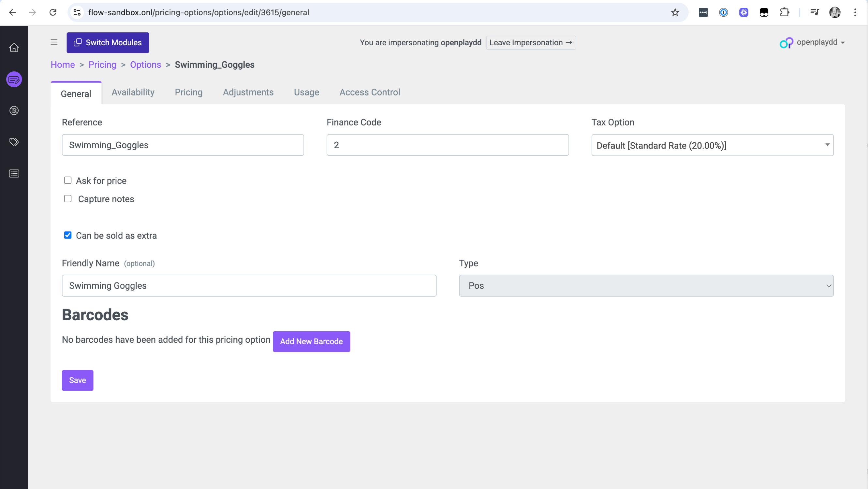Open the Chrome three-dot menu
This screenshot has width=868, height=489.
click(855, 12)
